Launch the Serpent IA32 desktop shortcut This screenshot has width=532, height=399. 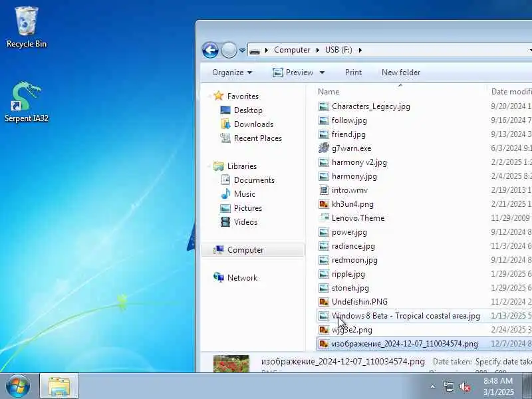point(26,102)
